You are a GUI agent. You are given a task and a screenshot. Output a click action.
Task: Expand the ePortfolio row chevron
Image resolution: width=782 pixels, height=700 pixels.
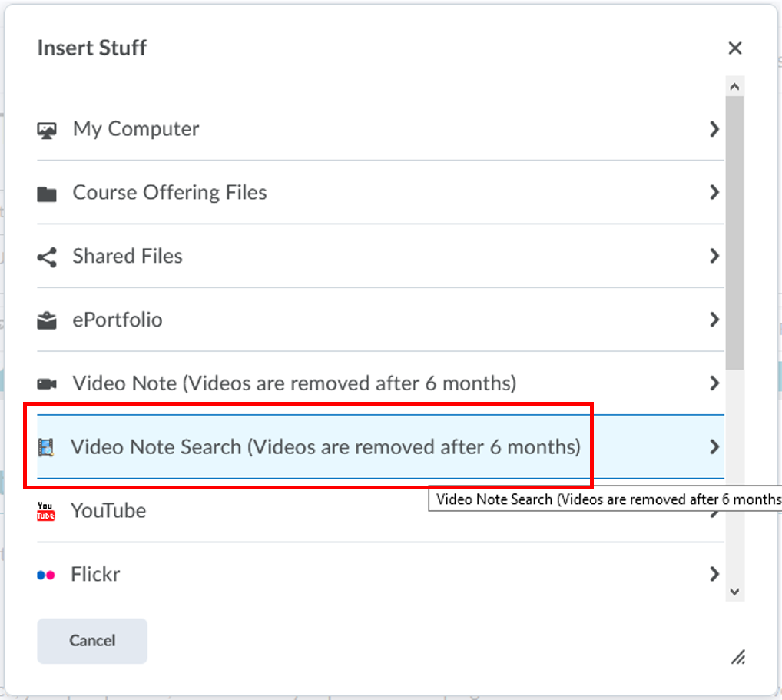tap(714, 320)
